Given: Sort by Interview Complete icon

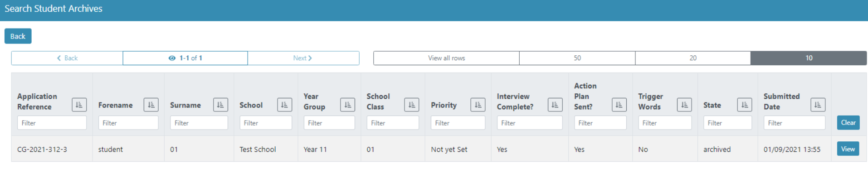Looking at the screenshot, I should (555, 105).
